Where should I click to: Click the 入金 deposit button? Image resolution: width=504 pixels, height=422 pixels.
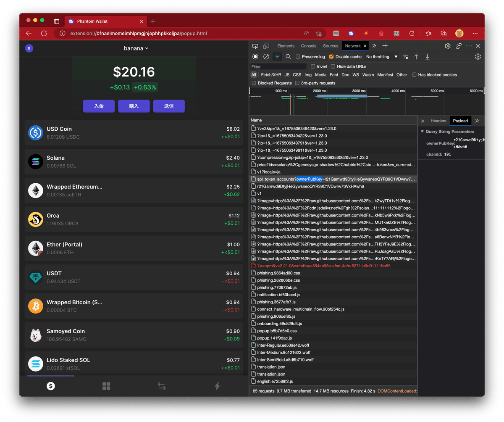(99, 106)
